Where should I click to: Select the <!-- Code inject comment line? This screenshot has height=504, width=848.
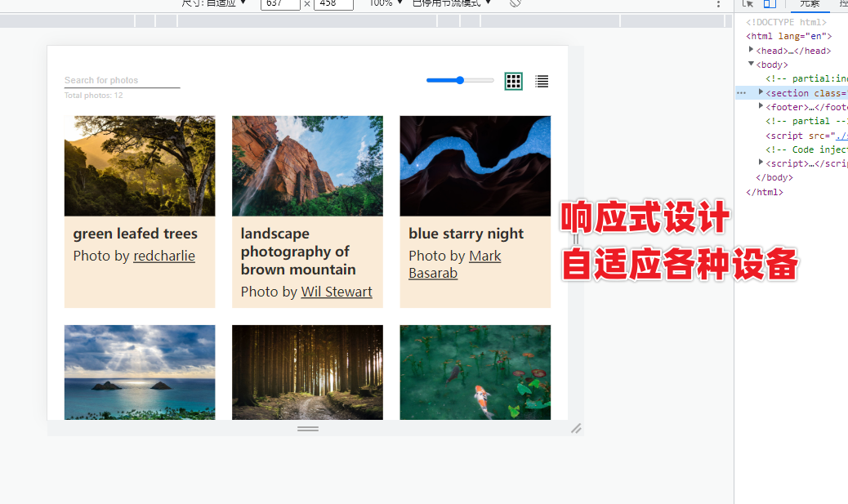[x=806, y=149]
